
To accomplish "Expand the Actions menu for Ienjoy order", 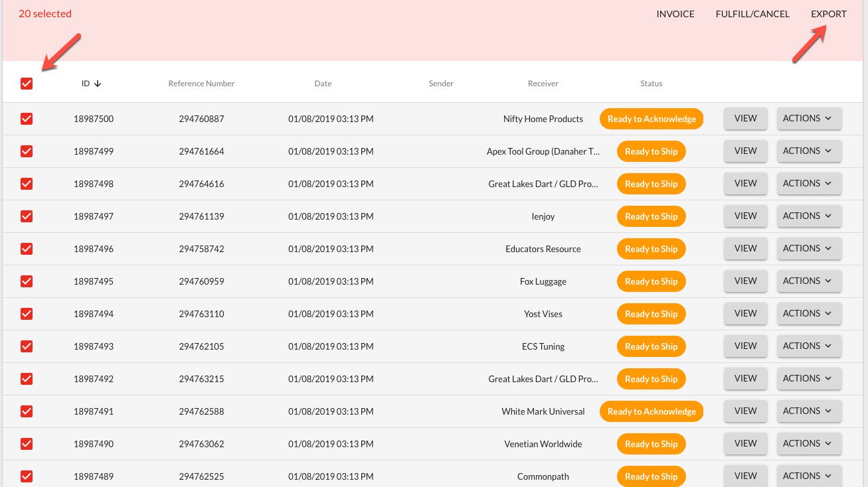I will (809, 216).
